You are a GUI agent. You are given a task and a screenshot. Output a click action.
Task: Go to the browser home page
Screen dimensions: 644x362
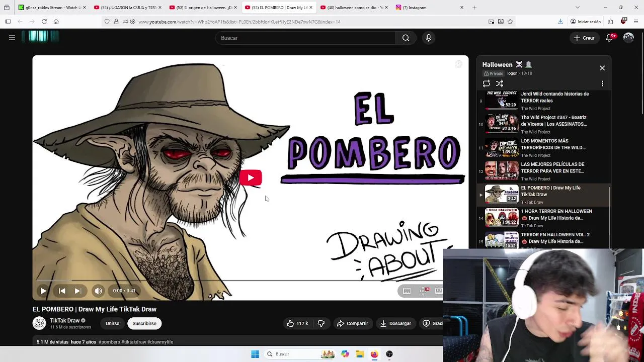(56, 22)
